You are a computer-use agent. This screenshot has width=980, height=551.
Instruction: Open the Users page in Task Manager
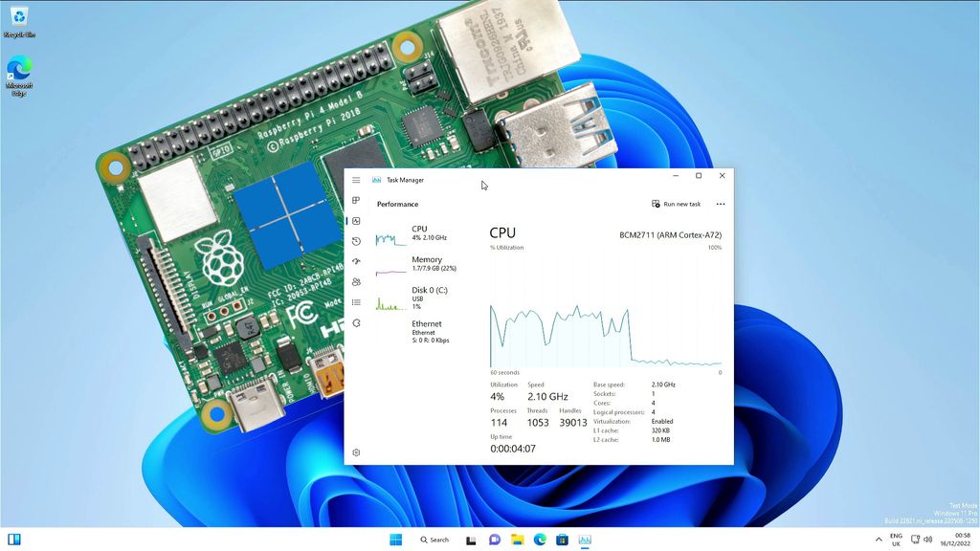(356, 281)
